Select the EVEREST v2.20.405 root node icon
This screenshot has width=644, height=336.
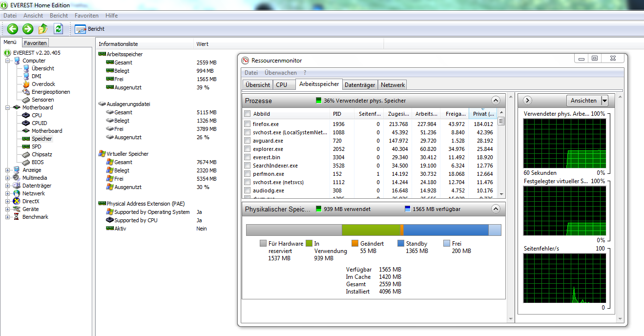point(7,53)
